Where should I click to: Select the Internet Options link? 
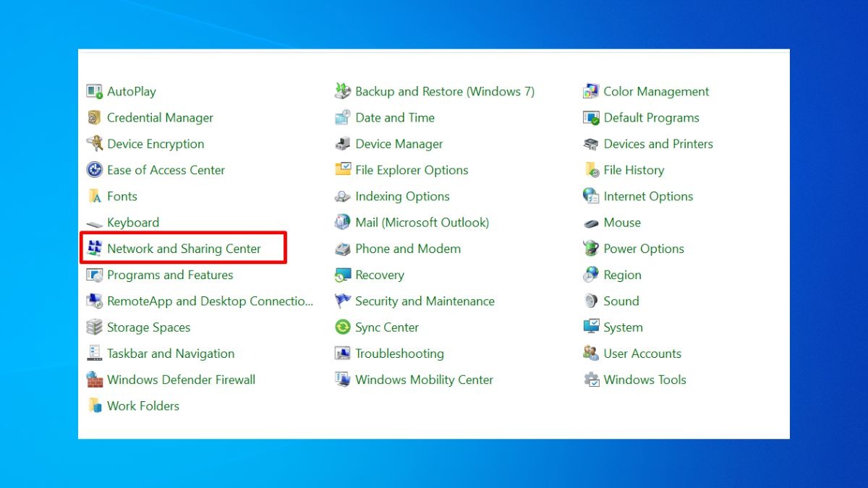point(648,196)
